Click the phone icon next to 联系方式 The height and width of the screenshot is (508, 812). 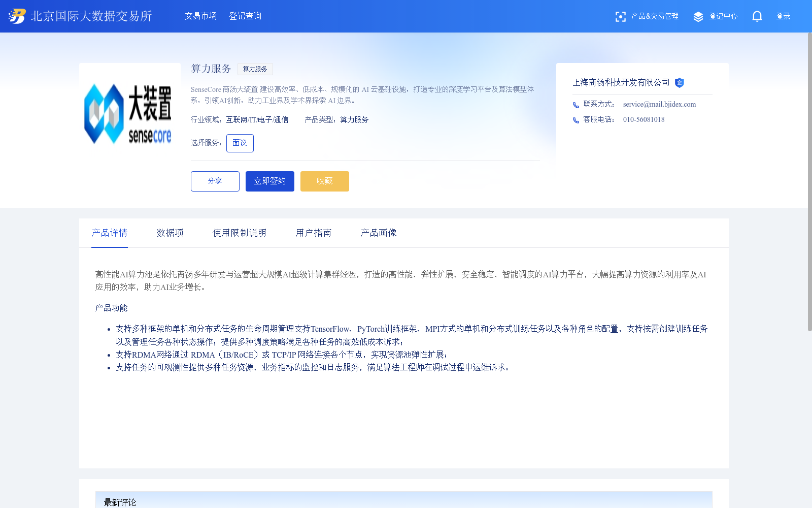pos(576,105)
